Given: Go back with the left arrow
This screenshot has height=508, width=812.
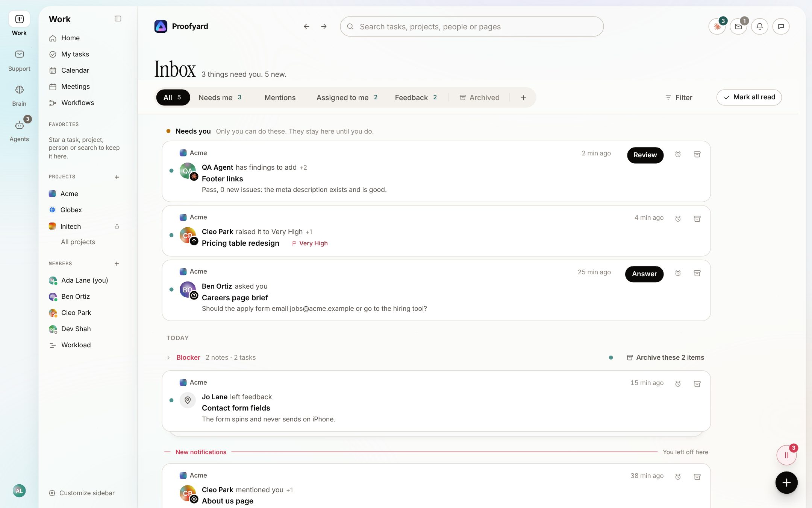Looking at the screenshot, I should tap(306, 26).
